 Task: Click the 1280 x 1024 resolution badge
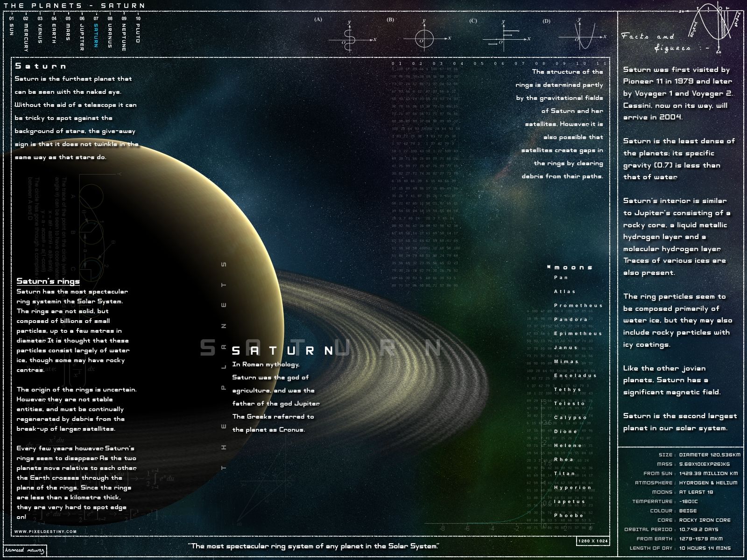click(x=593, y=541)
